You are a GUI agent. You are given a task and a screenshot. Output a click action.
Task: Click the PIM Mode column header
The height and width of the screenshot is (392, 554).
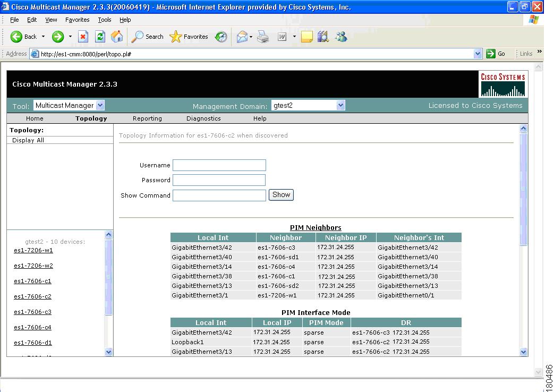point(326,323)
